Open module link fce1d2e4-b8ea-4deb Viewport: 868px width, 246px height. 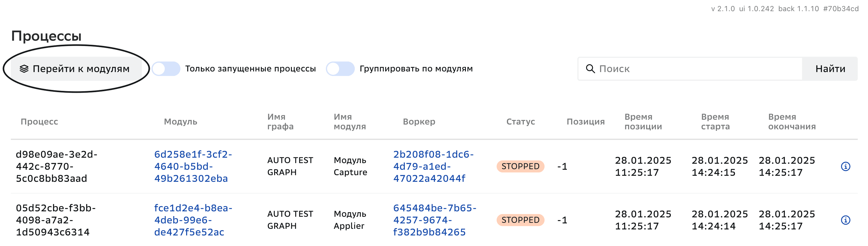tap(193, 220)
